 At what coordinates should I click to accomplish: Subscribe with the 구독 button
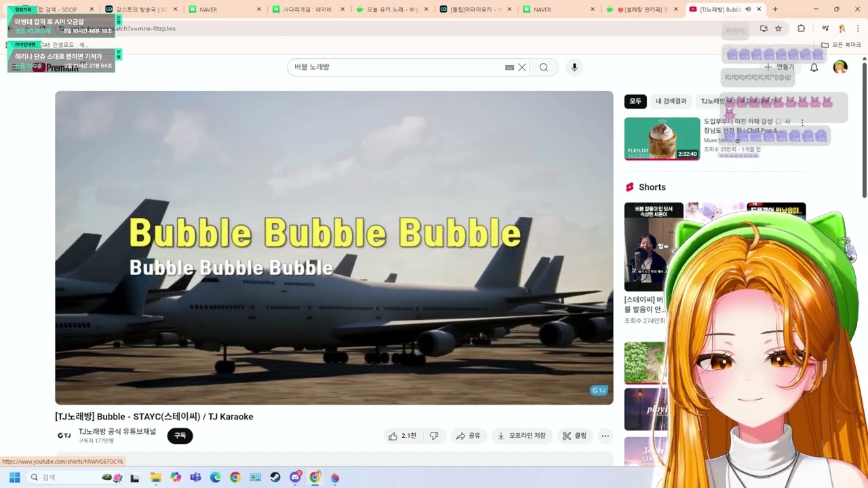[180, 436]
